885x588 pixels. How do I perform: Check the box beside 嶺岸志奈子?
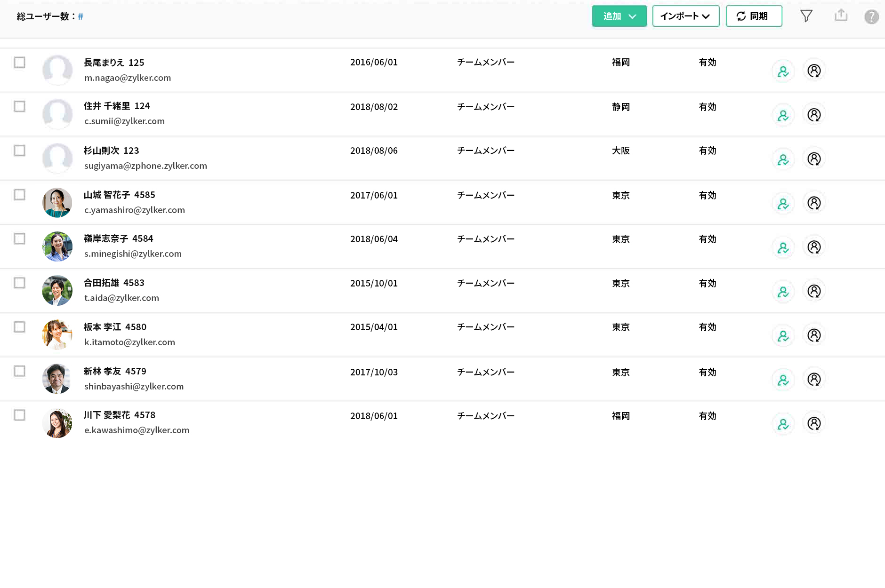(19, 239)
